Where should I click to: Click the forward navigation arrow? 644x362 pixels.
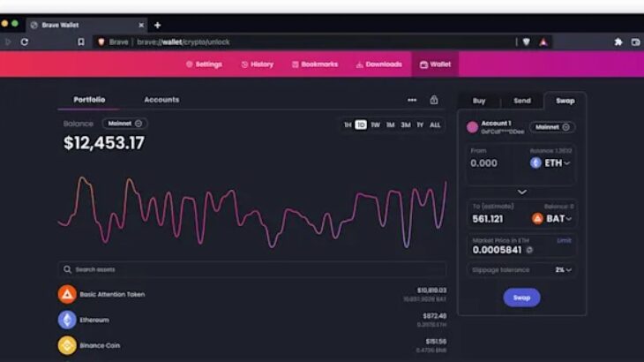click(x=8, y=41)
